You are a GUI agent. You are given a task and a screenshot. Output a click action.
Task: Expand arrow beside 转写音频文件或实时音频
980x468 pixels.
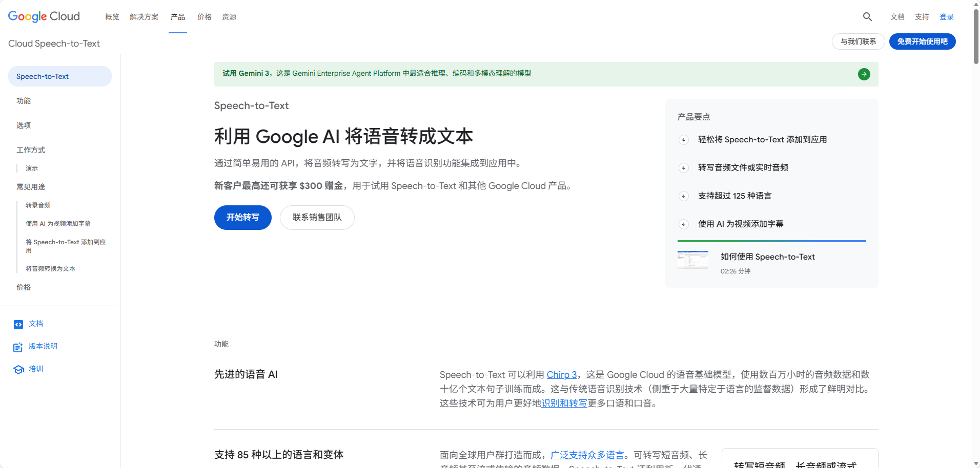683,168
